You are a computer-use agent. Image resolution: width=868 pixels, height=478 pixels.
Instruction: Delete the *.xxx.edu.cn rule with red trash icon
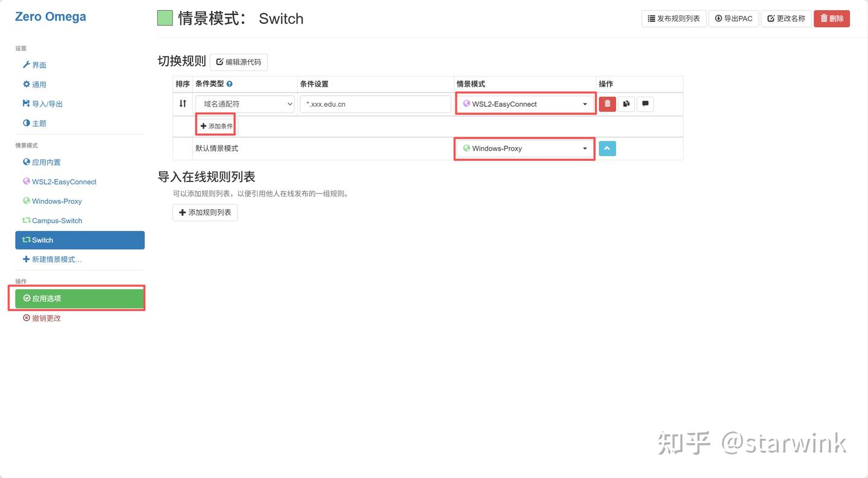[x=607, y=104]
